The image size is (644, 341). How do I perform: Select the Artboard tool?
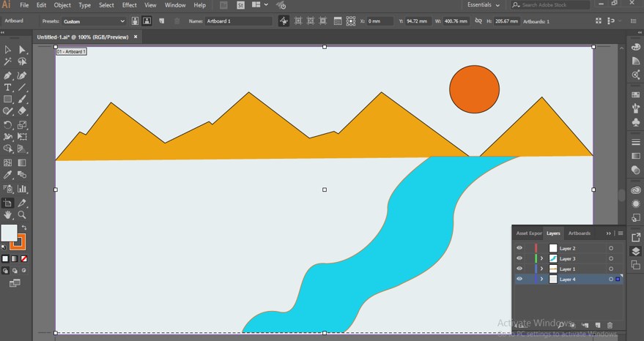7,203
